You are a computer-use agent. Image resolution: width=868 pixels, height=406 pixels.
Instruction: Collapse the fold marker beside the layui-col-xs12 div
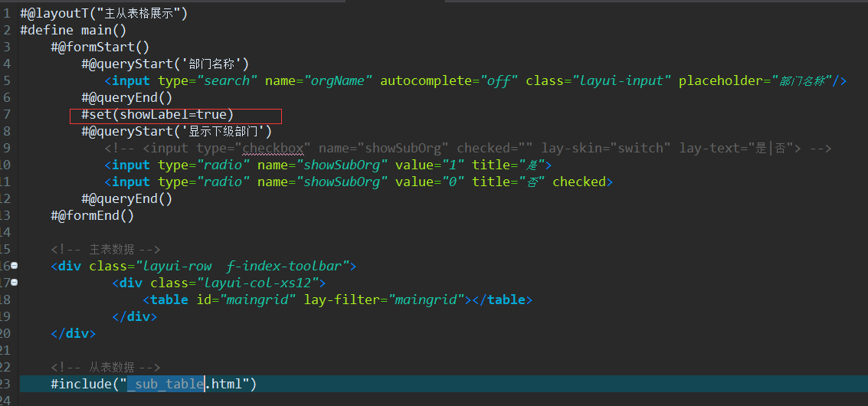pos(15,283)
